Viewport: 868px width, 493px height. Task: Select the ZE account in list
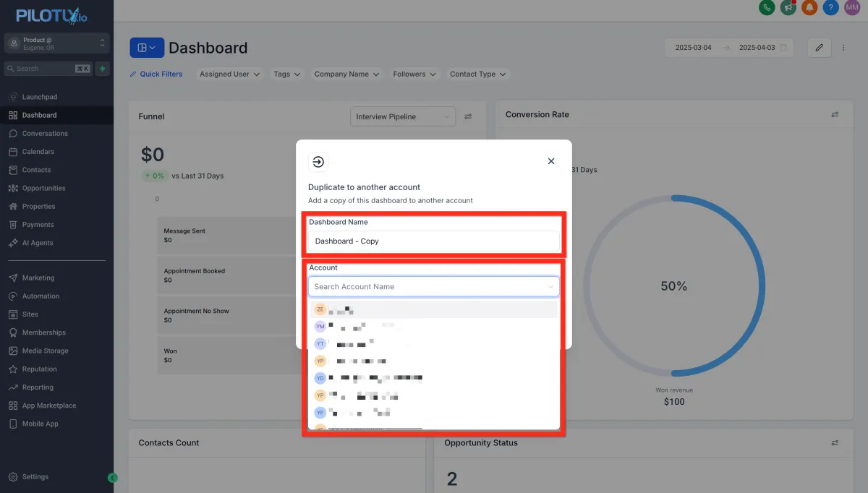pyautogui.click(x=434, y=309)
